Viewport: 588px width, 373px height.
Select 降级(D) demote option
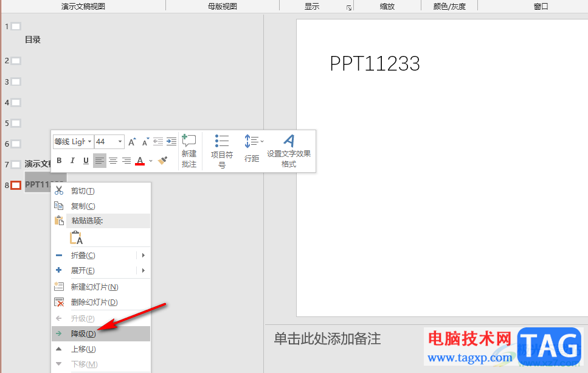(x=101, y=333)
